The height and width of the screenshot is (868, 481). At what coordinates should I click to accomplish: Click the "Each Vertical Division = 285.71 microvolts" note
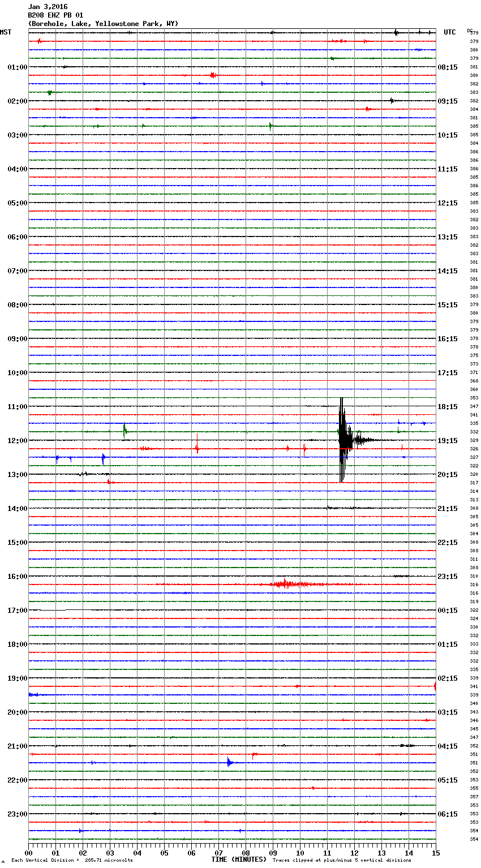click(x=72, y=860)
